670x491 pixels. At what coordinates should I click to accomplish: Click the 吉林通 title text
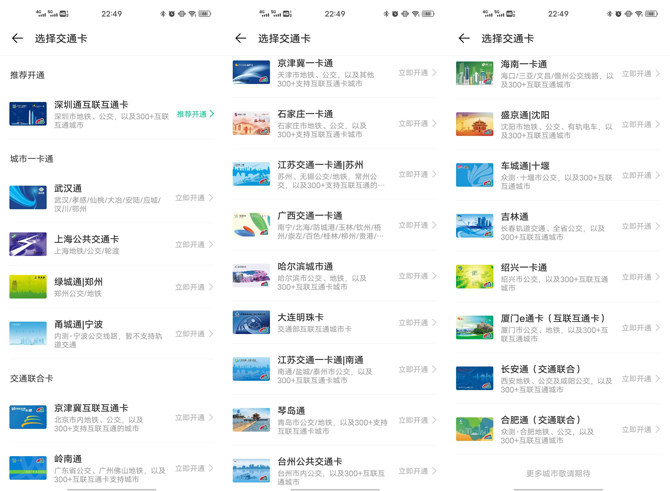515,217
